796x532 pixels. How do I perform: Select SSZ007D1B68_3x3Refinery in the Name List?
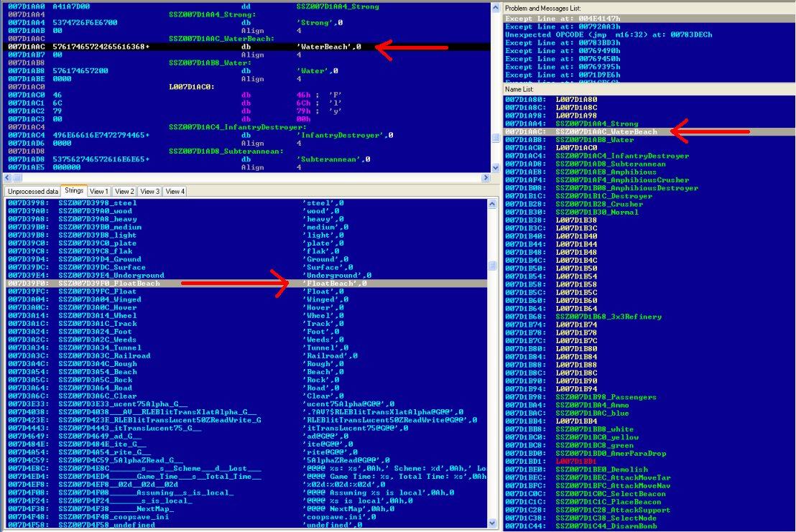608,317
